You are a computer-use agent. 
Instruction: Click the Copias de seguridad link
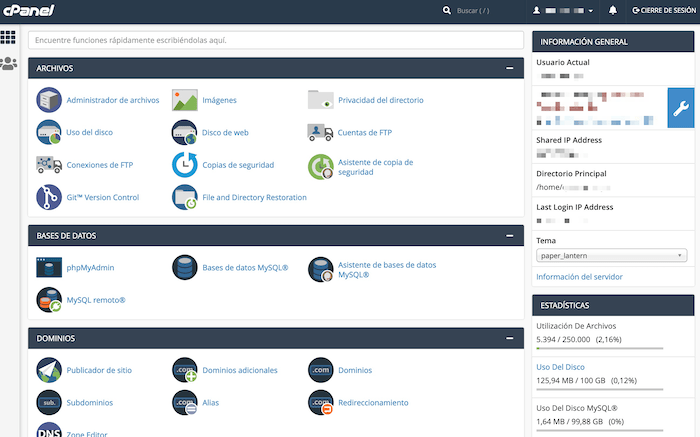238,165
